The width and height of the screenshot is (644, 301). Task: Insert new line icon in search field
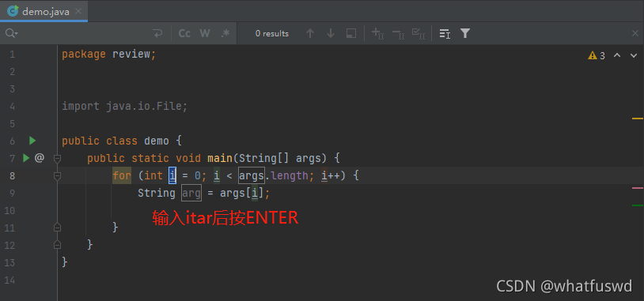(x=157, y=34)
